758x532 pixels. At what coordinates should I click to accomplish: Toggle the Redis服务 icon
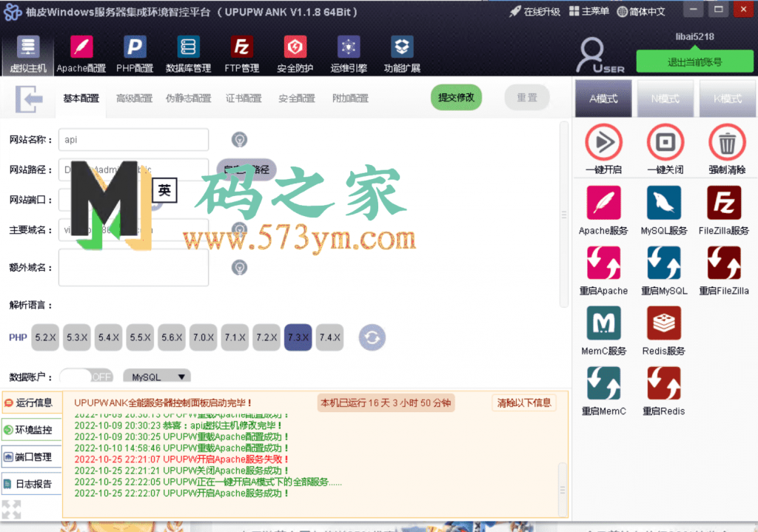(x=664, y=323)
